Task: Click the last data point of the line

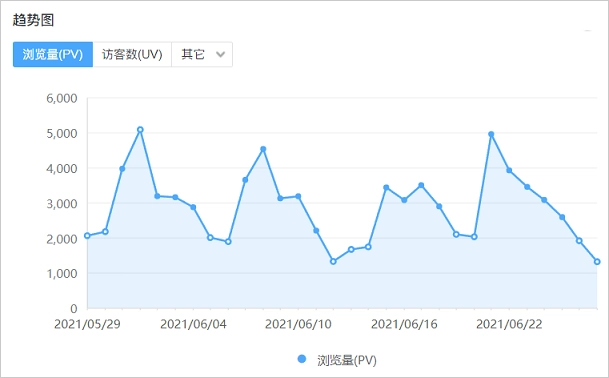Action: tap(597, 262)
